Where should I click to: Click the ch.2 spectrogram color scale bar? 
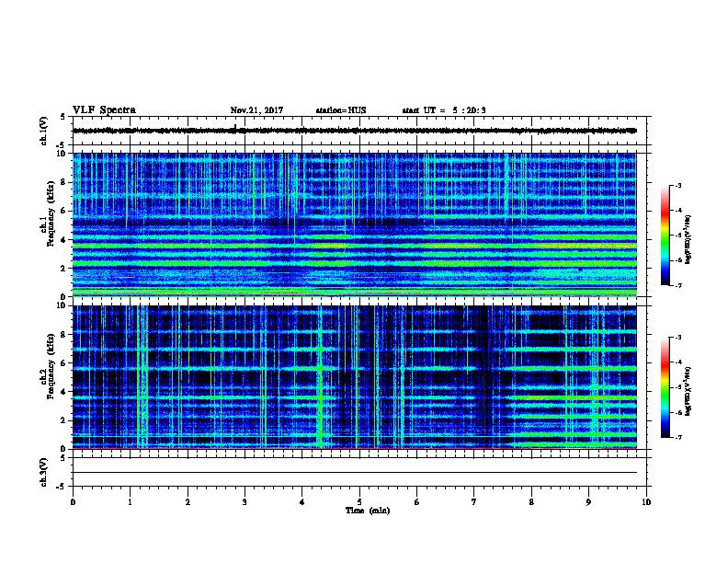tap(665, 387)
